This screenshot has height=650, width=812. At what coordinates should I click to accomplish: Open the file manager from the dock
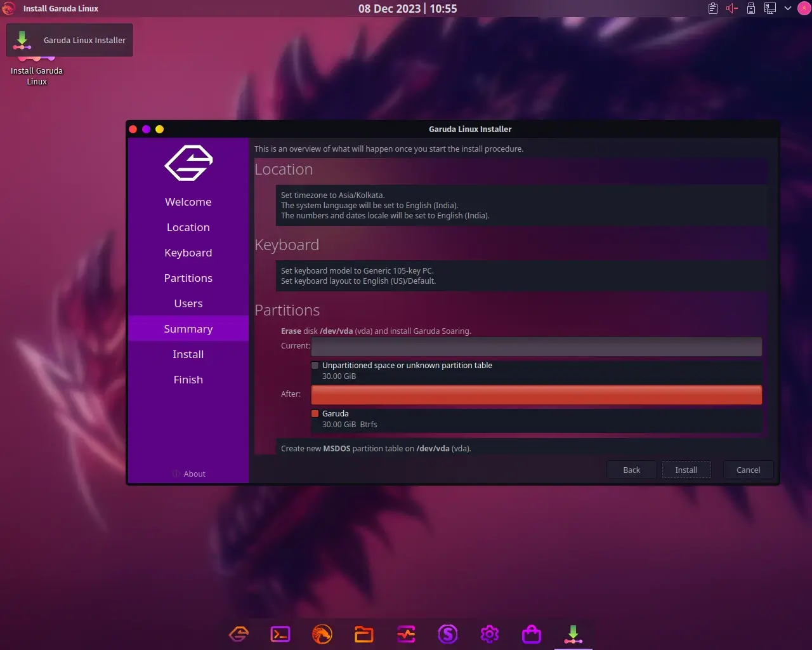[364, 633]
